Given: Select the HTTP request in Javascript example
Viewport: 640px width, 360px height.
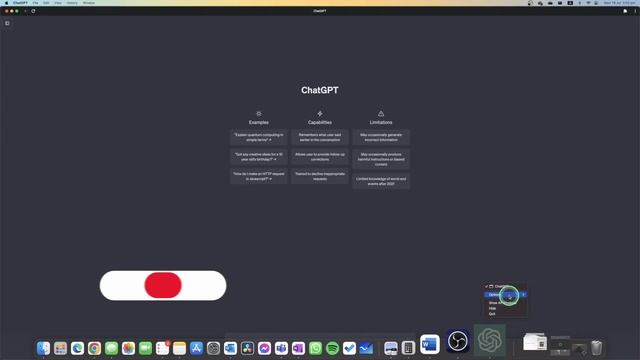Looking at the screenshot, I should (x=259, y=176).
